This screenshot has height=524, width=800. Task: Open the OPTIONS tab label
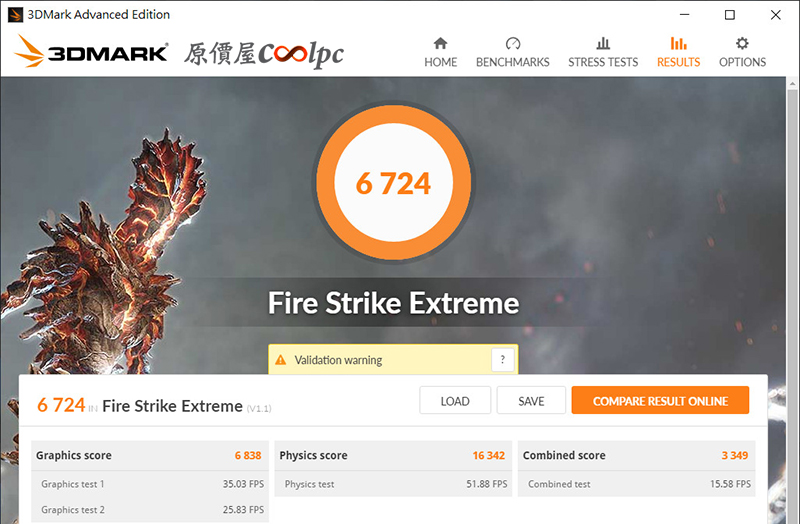[x=742, y=62]
